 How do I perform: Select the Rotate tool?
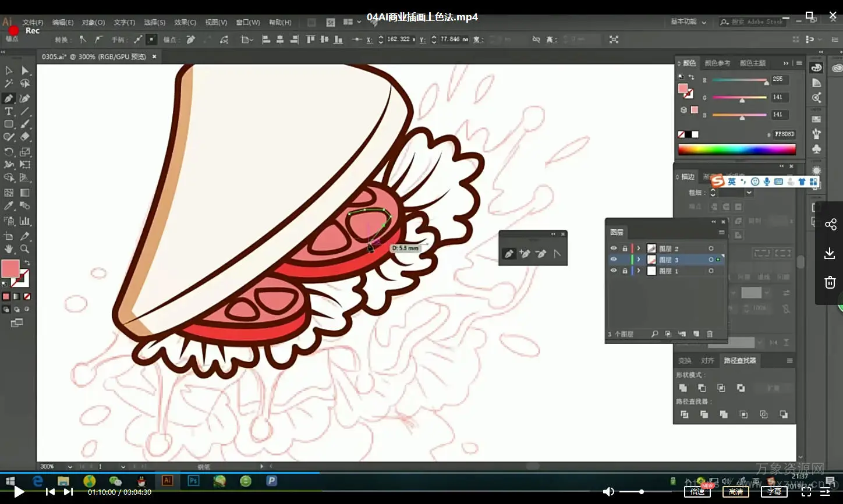click(x=9, y=152)
